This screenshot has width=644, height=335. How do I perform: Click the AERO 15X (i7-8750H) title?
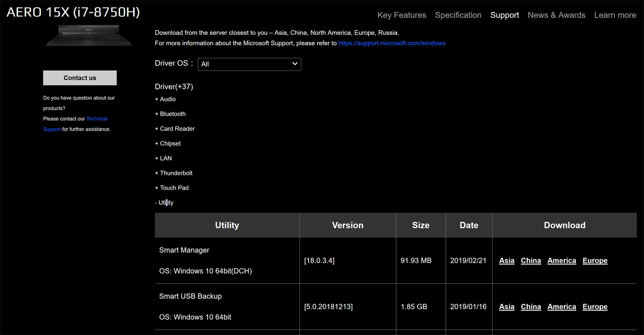(73, 12)
